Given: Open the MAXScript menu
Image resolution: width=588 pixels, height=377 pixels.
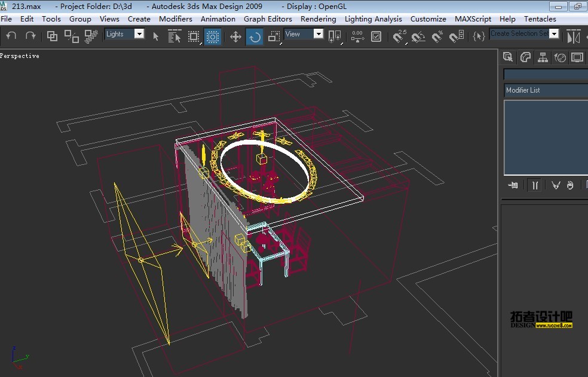Looking at the screenshot, I should [x=473, y=19].
